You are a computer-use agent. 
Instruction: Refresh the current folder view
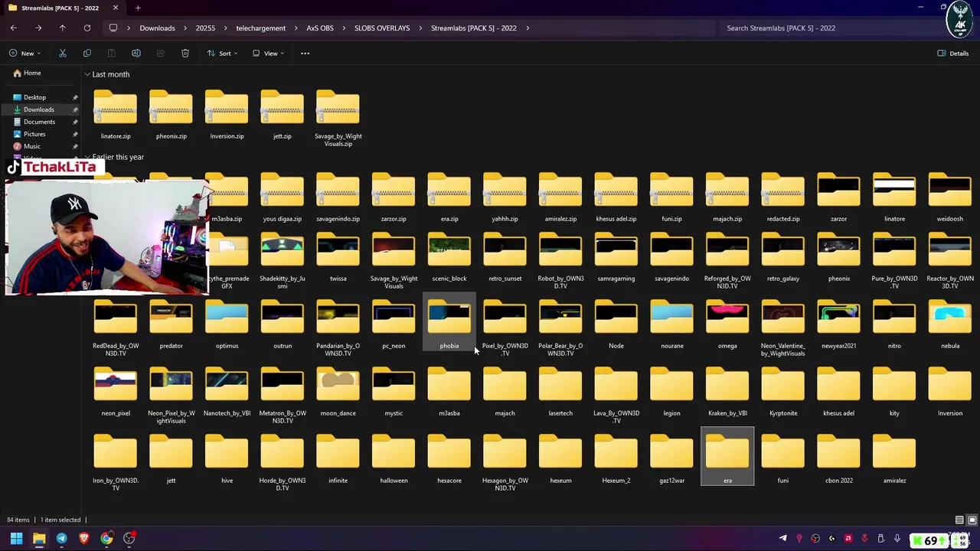click(87, 28)
